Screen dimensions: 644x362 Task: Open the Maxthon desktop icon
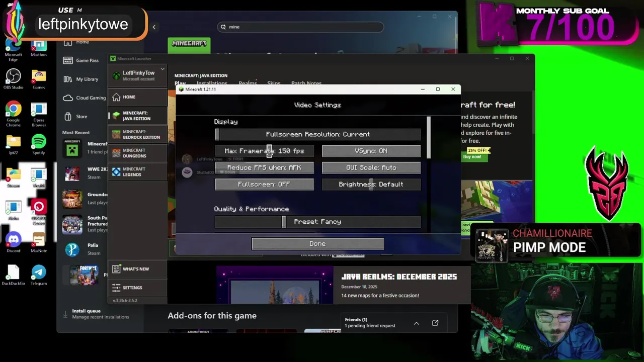(39, 48)
